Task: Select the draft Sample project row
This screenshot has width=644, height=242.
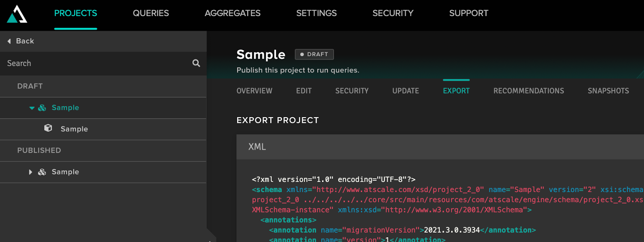Action: coord(103,108)
